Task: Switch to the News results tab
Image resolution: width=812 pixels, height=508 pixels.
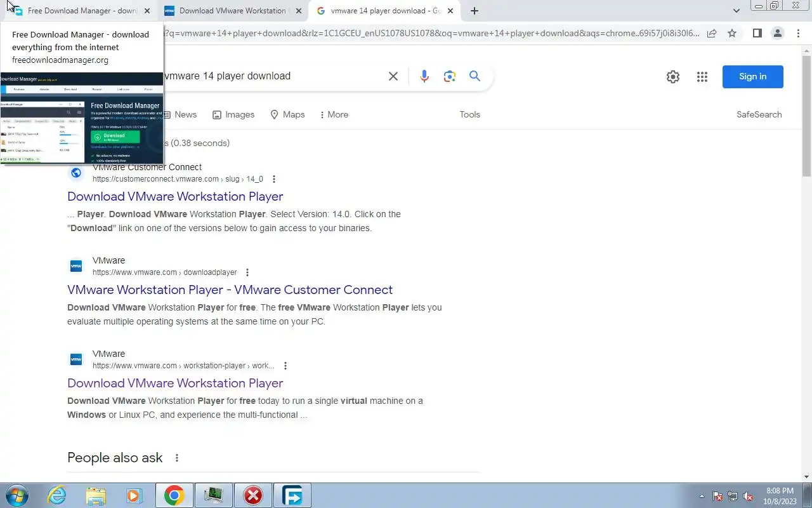Action: [x=180, y=114]
